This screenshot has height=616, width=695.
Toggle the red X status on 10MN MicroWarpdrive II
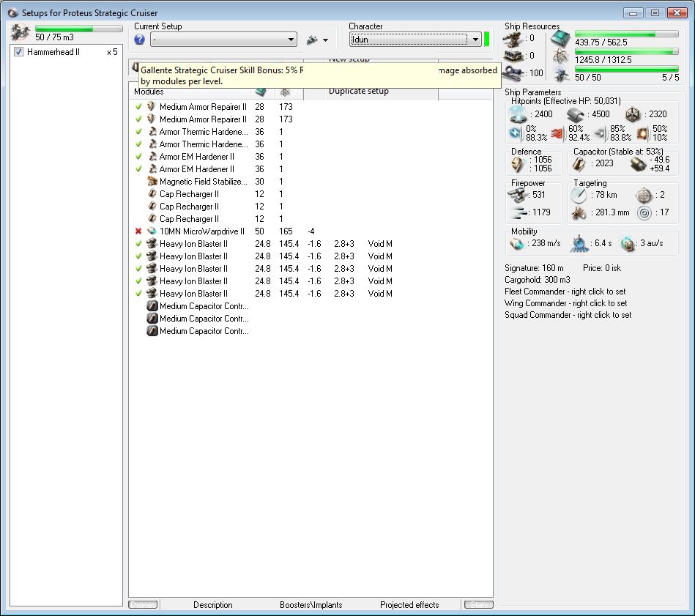click(x=138, y=231)
